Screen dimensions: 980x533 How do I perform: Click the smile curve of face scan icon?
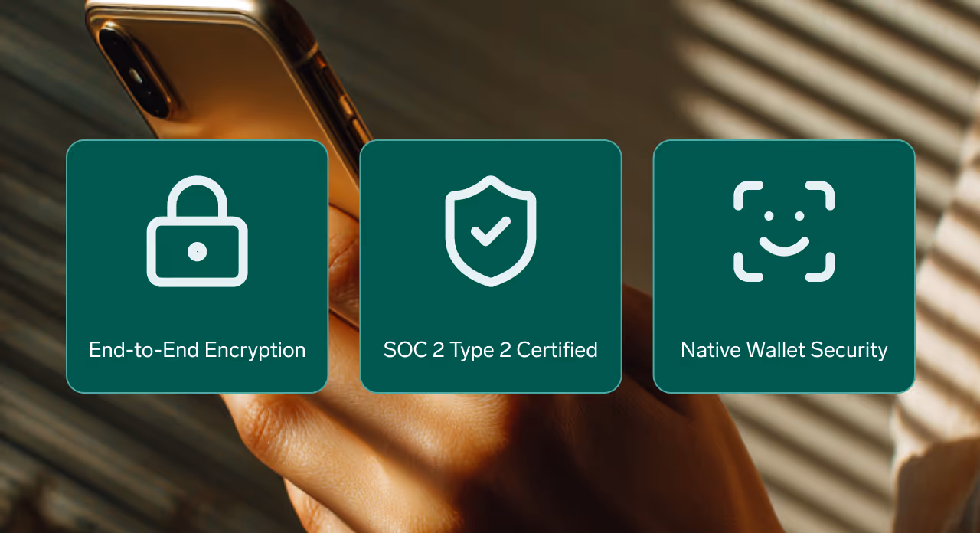pyautogui.click(x=784, y=247)
